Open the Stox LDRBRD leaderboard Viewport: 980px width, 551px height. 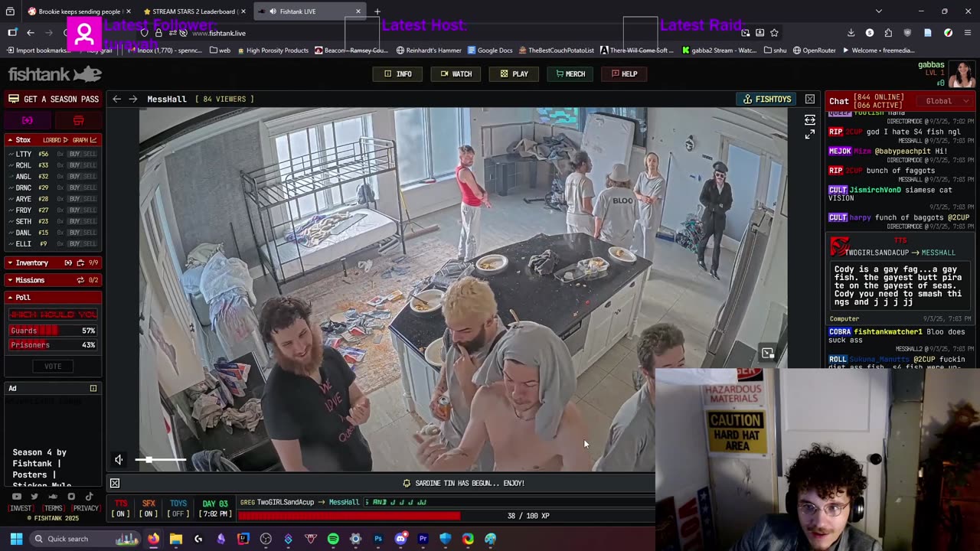click(x=55, y=140)
